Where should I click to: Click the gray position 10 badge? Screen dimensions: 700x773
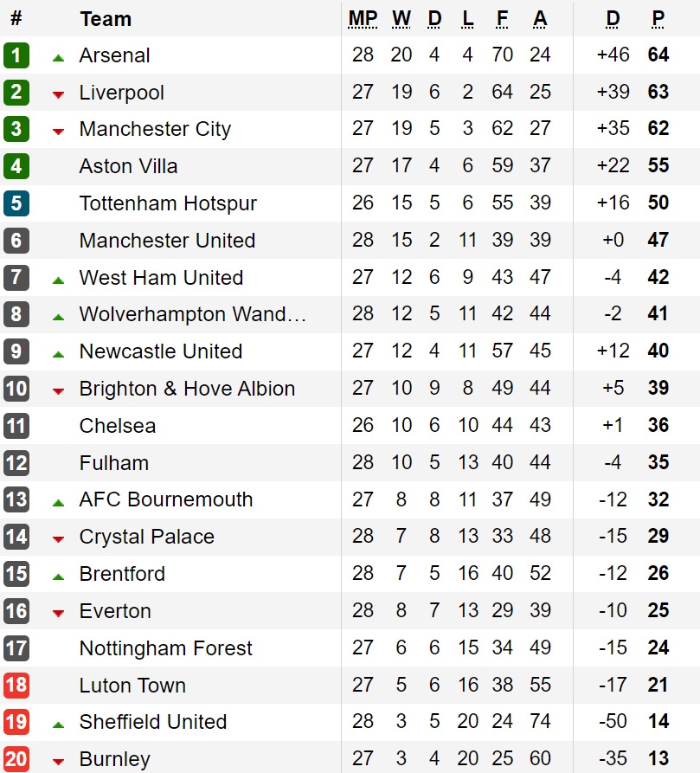(16, 389)
